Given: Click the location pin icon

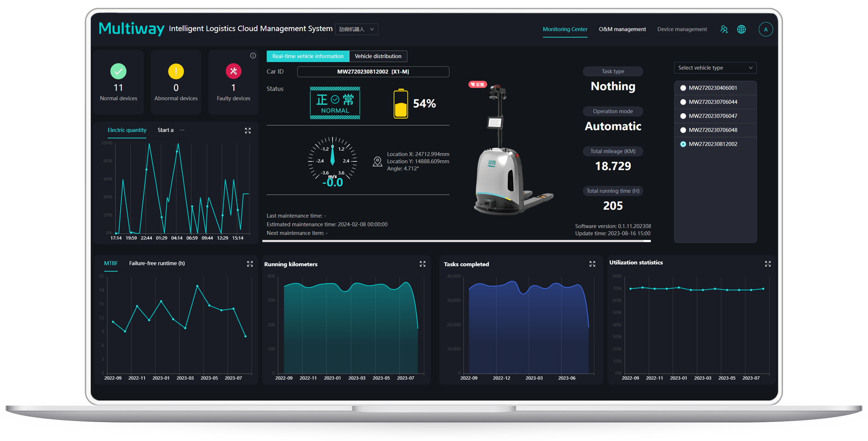Looking at the screenshot, I should tap(377, 161).
